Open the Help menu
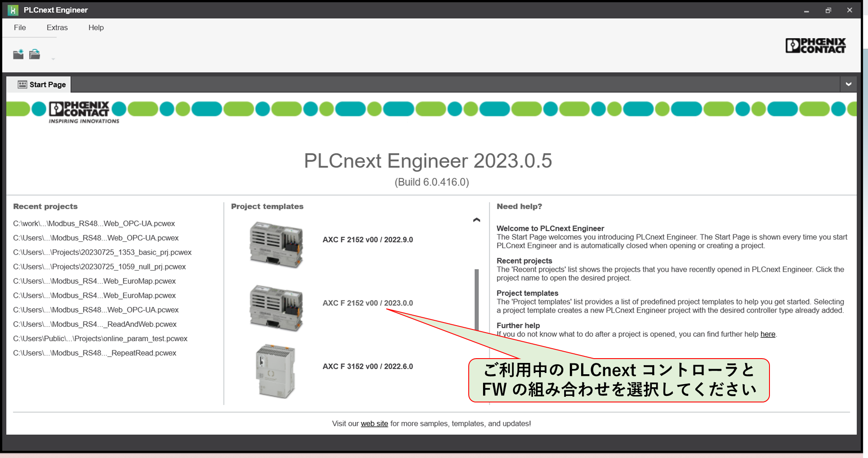Screen dimensions: 868x458 (x=95, y=27)
